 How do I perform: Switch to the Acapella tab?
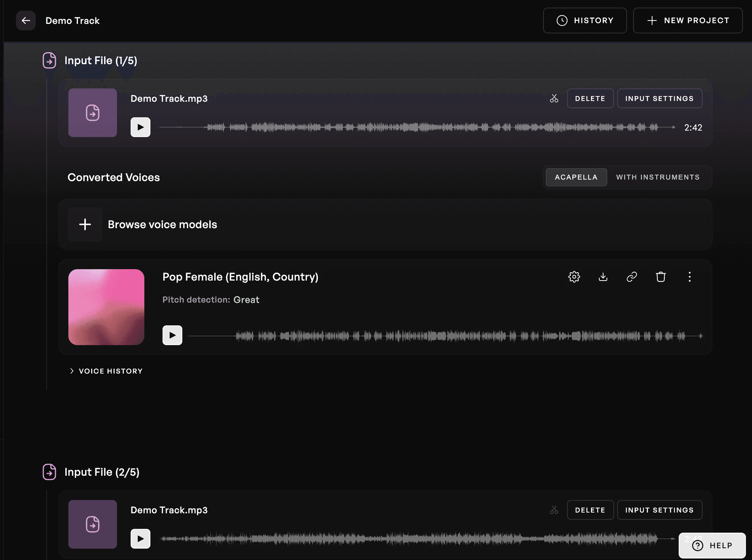(576, 177)
